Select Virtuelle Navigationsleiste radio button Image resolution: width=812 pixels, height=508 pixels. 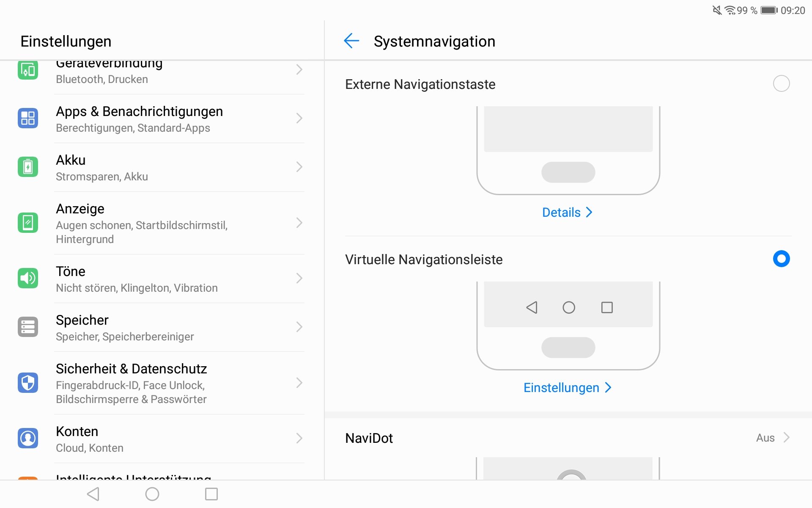coord(781,259)
